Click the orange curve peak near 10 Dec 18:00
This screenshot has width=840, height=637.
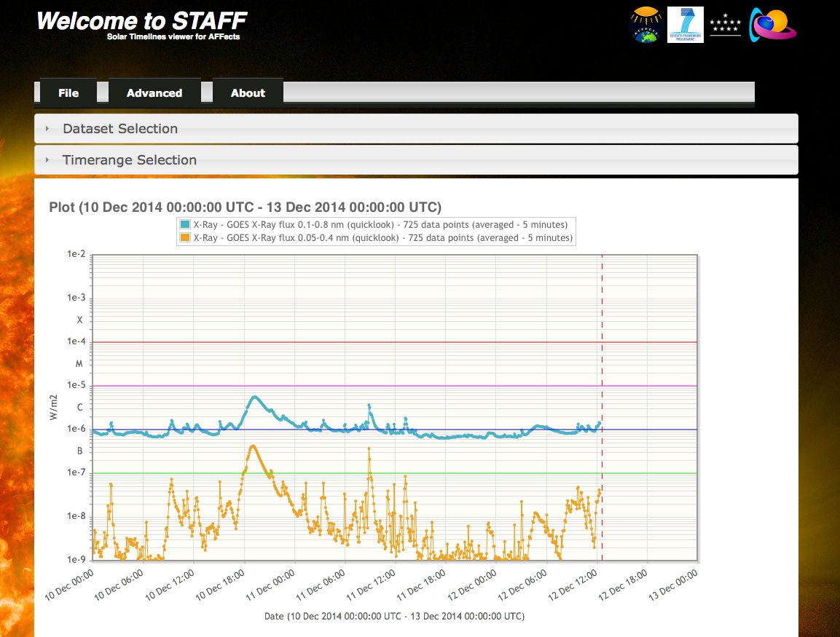252,446
